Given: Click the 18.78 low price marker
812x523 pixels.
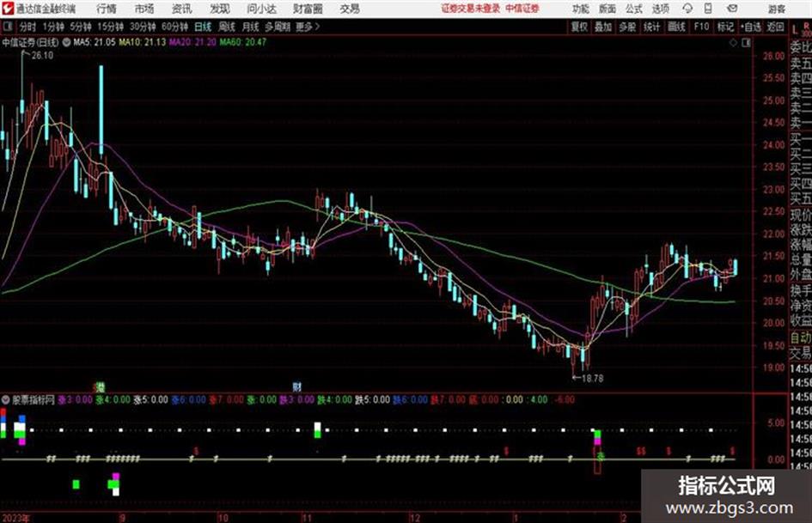Looking at the screenshot, I should (x=592, y=379).
